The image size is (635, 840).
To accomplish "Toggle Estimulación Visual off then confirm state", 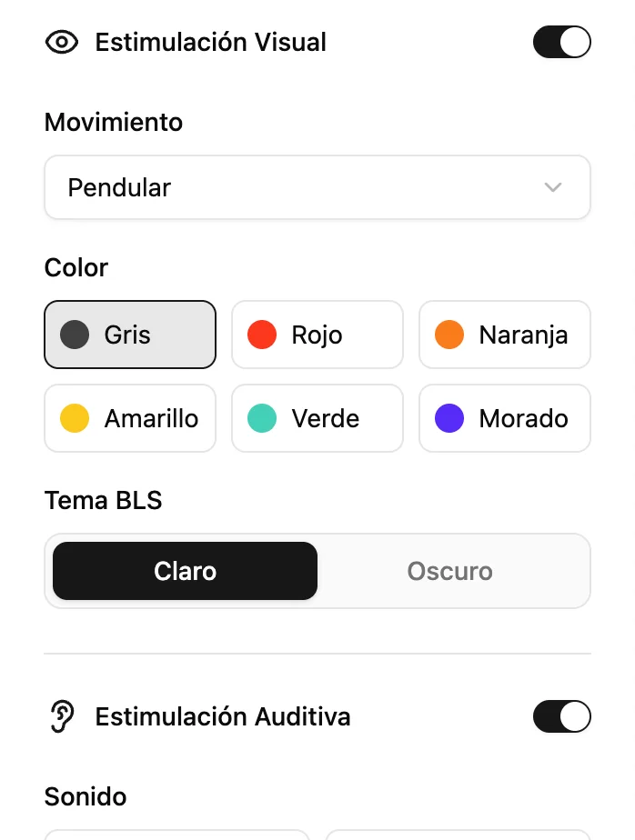I will coord(561,42).
